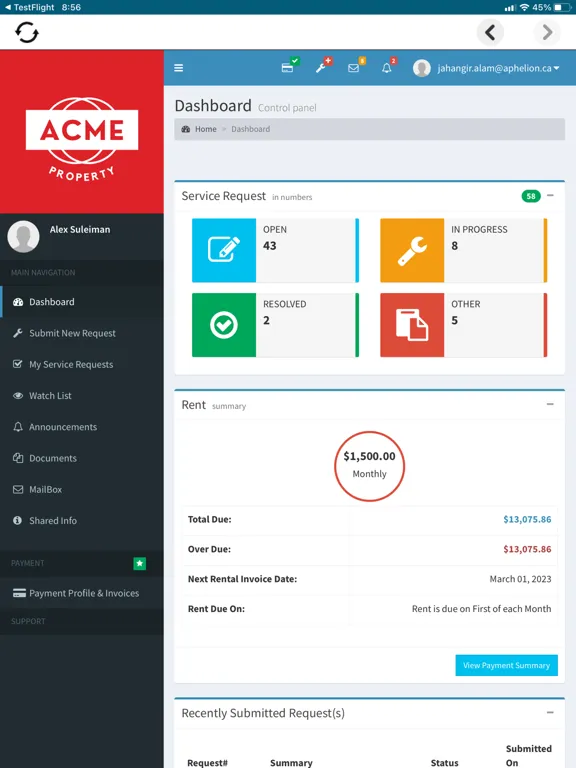Open Announcements menu item

click(82, 427)
